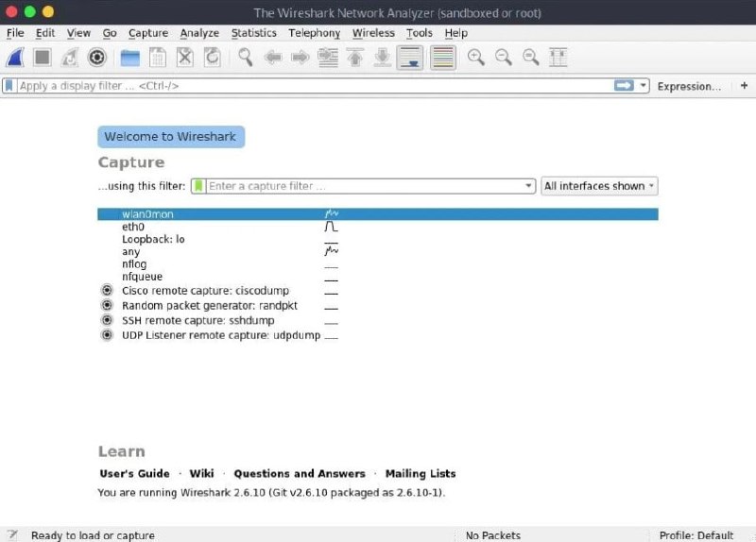Toggle auto scroll during live capture
The width and height of the screenshot is (756, 542).
pos(410,58)
